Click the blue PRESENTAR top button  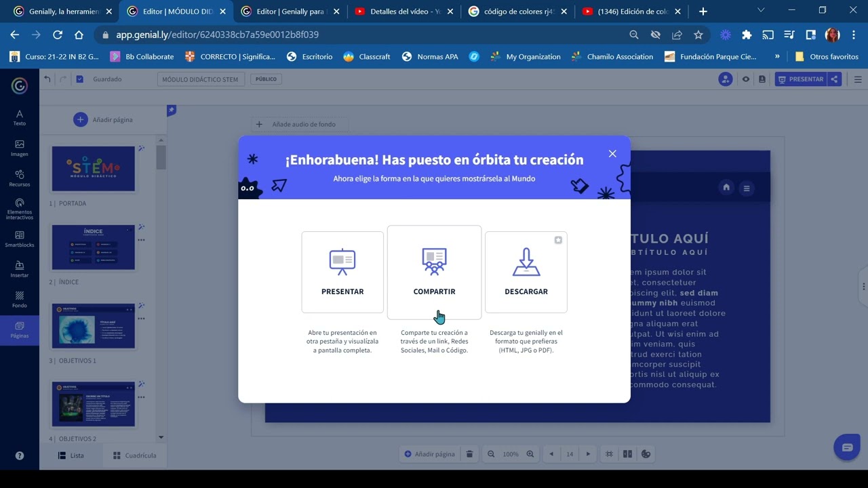[x=801, y=79]
